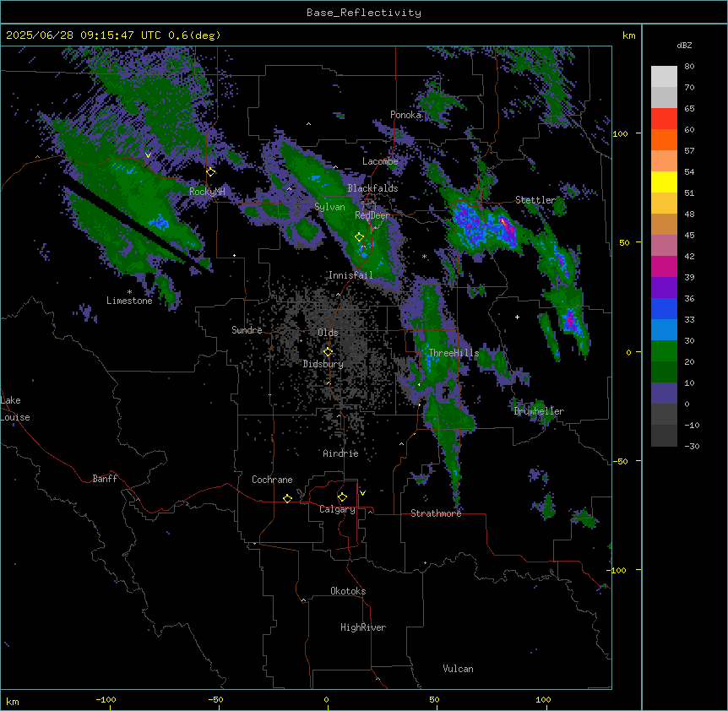The height and width of the screenshot is (711, 728).
Task: Click the yellow V marker northwest of RockyMH
Action: click(x=148, y=155)
